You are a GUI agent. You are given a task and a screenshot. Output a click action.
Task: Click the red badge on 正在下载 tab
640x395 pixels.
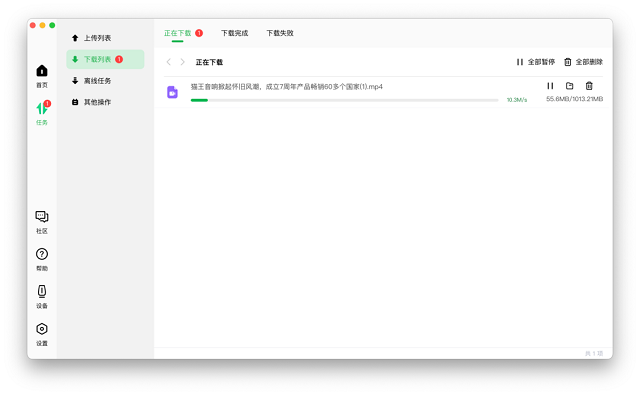click(x=199, y=33)
